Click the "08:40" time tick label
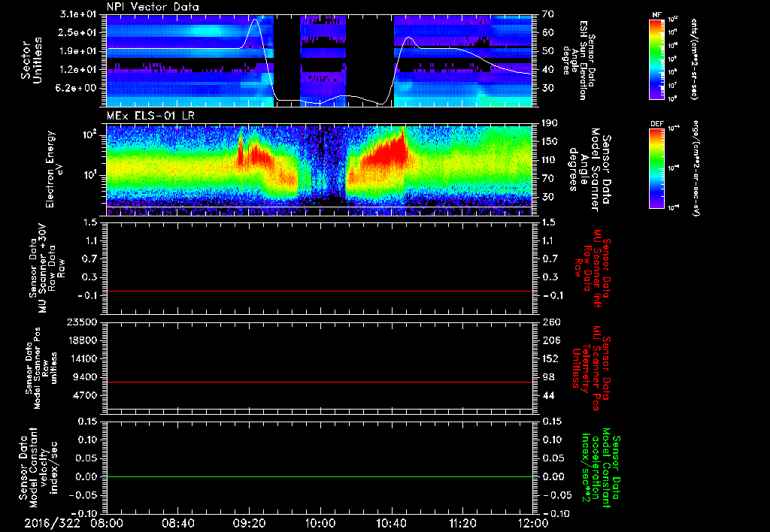The height and width of the screenshot is (532, 770). [178, 523]
